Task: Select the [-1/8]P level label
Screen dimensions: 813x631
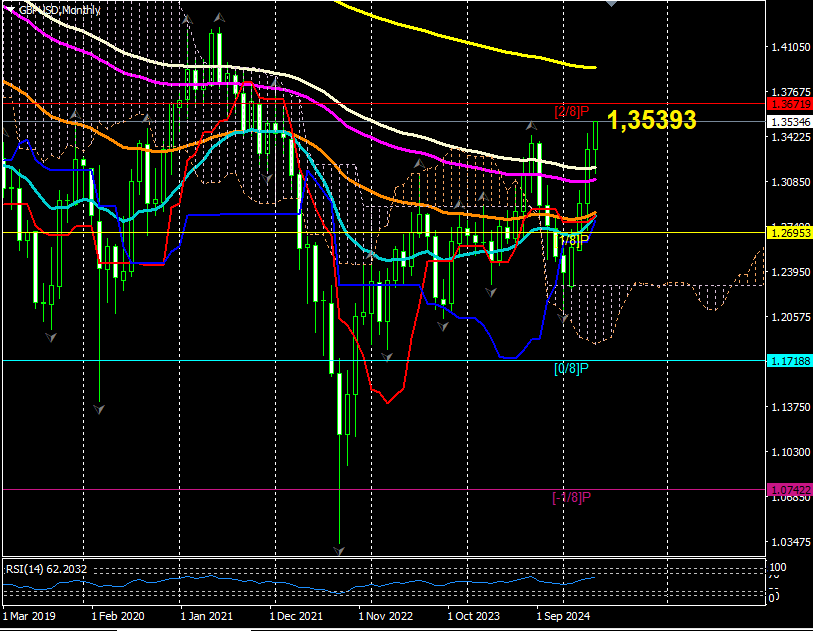Action: click(x=570, y=497)
